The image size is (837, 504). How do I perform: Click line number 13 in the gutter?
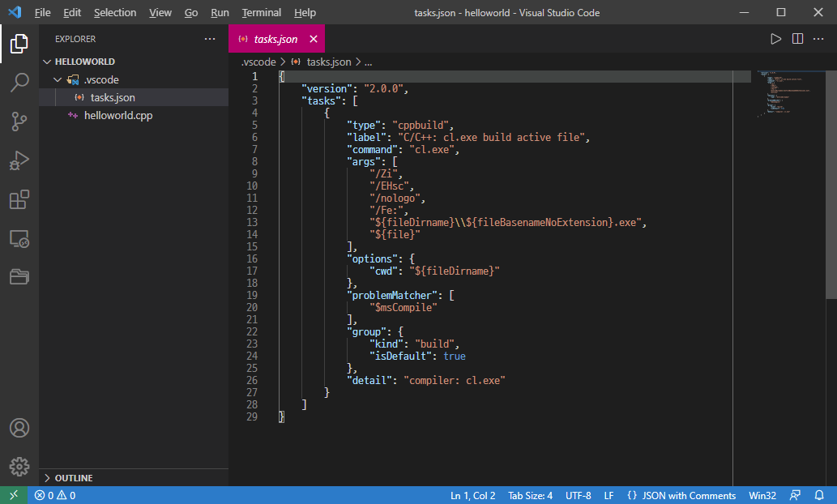click(252, 222)
